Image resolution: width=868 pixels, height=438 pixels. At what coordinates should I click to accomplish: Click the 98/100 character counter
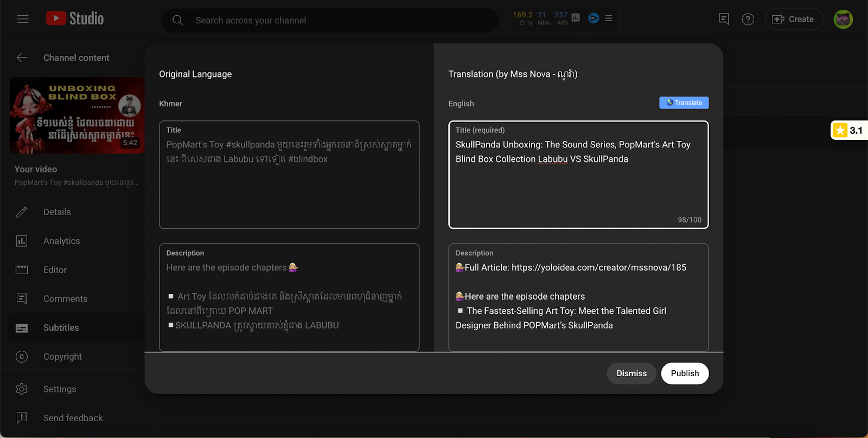pyautogui.click(x=690, y=220)
